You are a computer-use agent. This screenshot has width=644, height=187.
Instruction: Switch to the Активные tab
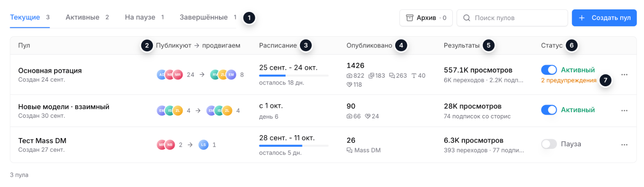(87, 17)
